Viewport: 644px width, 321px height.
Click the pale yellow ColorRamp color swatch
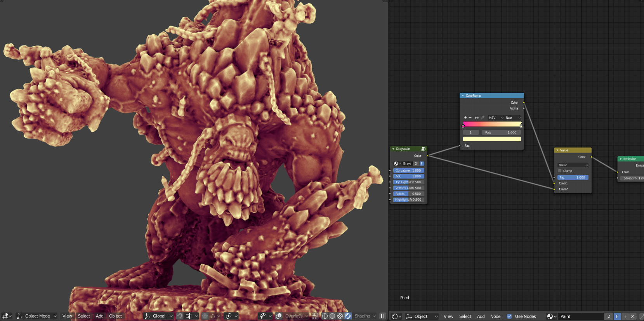492,139
